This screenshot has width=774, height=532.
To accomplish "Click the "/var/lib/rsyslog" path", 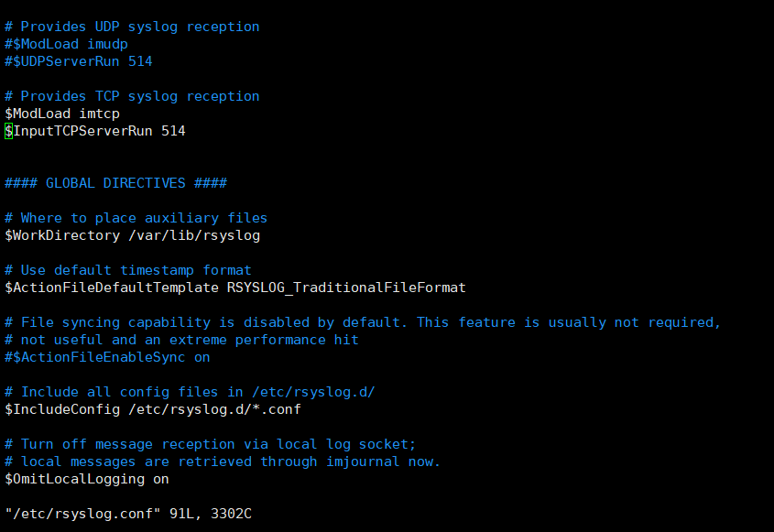I will [x=194, y=236].
